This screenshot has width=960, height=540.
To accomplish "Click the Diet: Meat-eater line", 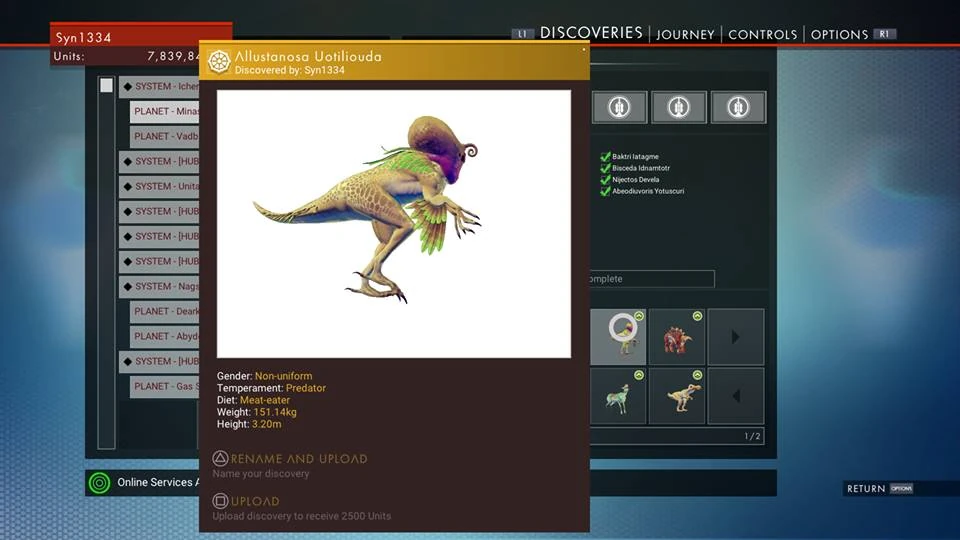I will pyautogui.click(x=253, y=400).
